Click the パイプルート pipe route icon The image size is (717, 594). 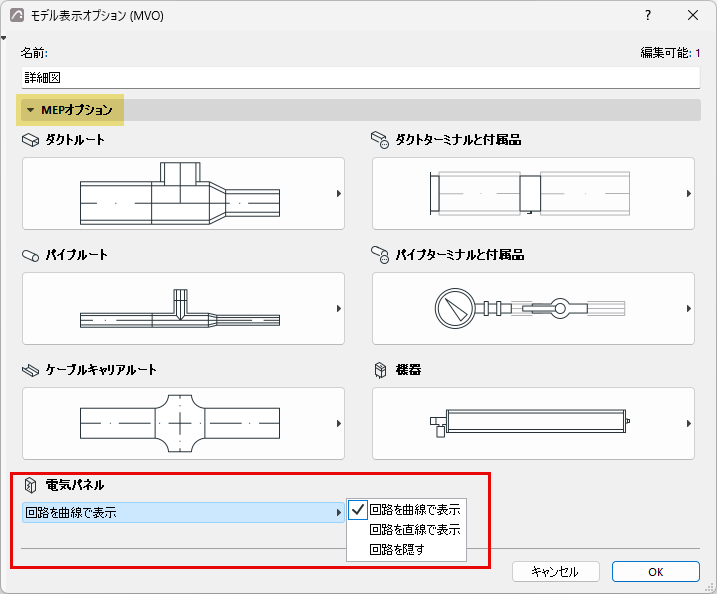(31, 256)
